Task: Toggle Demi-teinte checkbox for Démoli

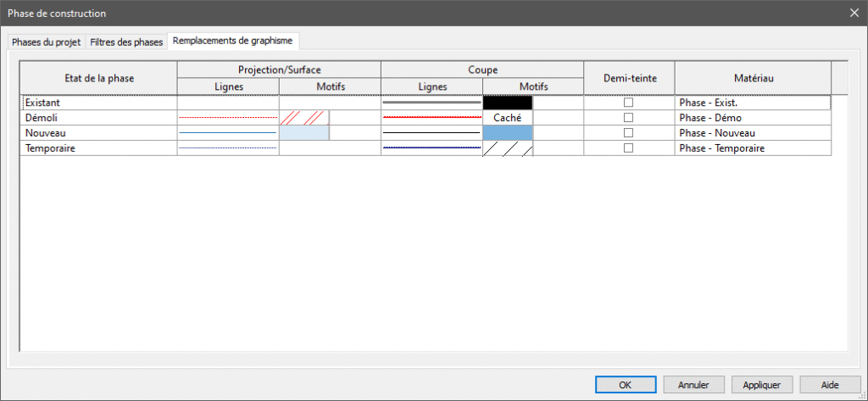Action: 628,118
